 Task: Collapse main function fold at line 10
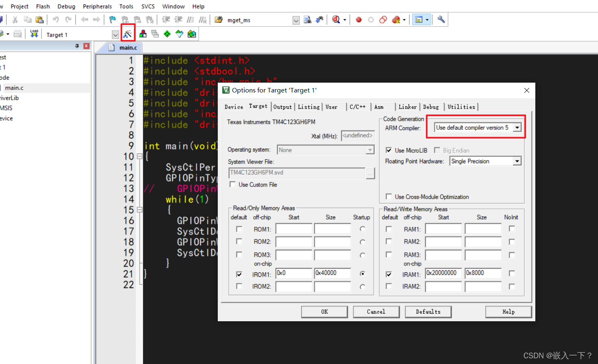click(x=140, y=156)
